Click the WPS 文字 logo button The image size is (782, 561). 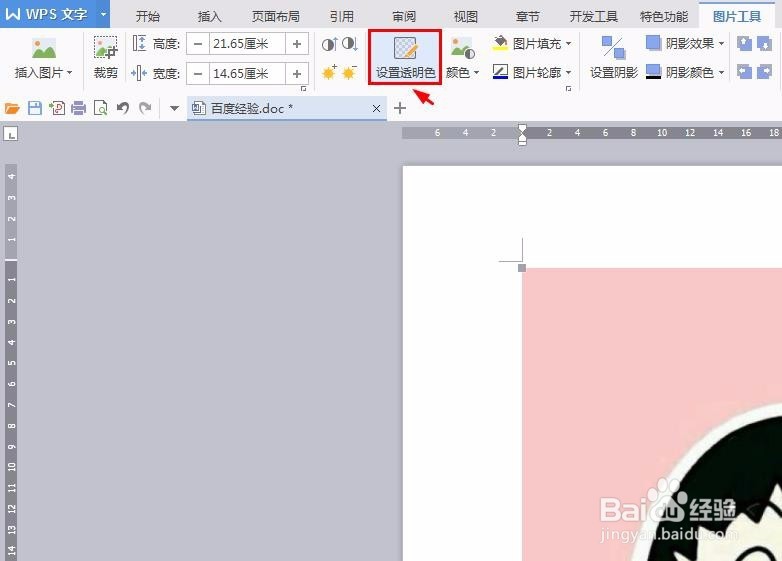[x=48, y=14]
